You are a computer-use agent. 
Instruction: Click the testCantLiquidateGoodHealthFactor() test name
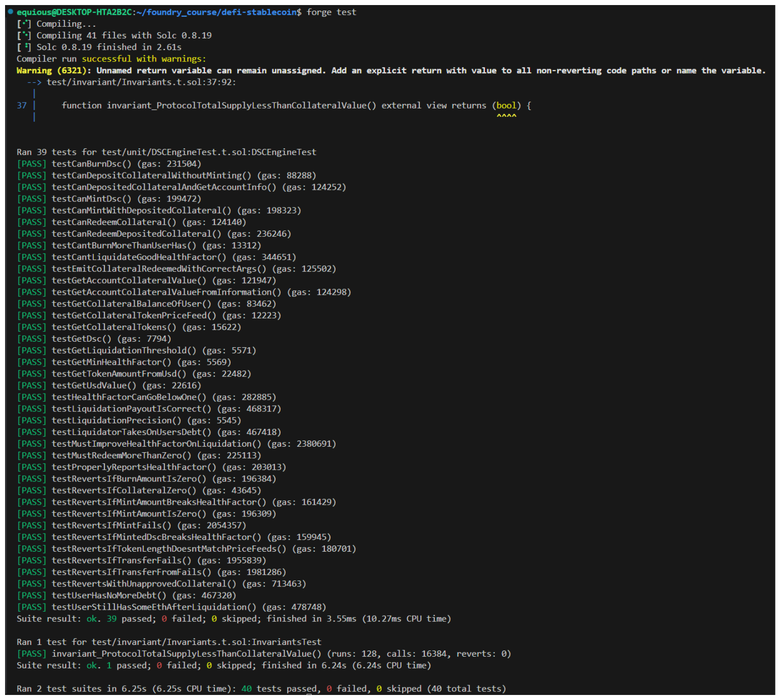pos(139,257)
